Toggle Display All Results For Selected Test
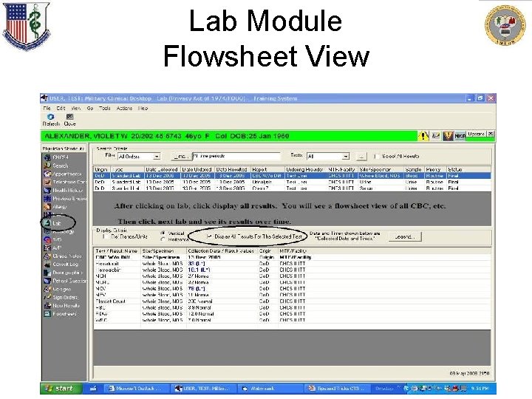Viewport: 532px width, 399px height. pos(209,236)
